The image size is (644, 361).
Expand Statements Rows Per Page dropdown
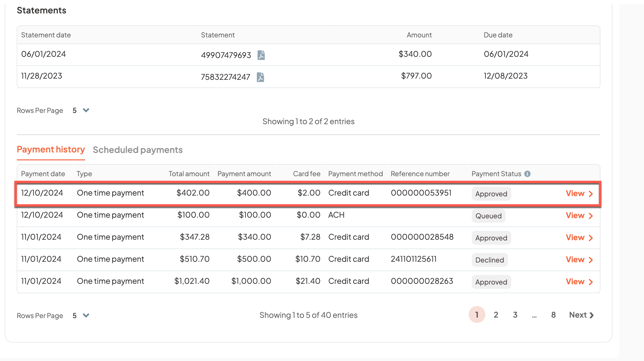tap(86, 110)
